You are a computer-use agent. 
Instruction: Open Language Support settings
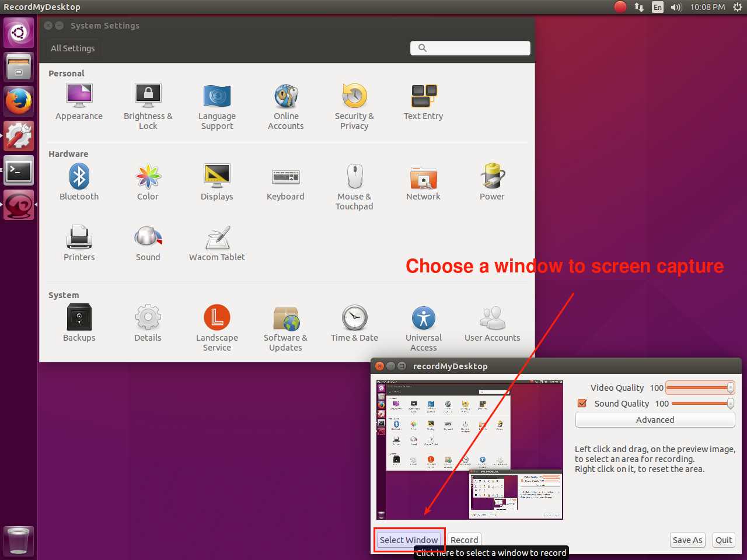pyautogui.click(x=217, y=107)
